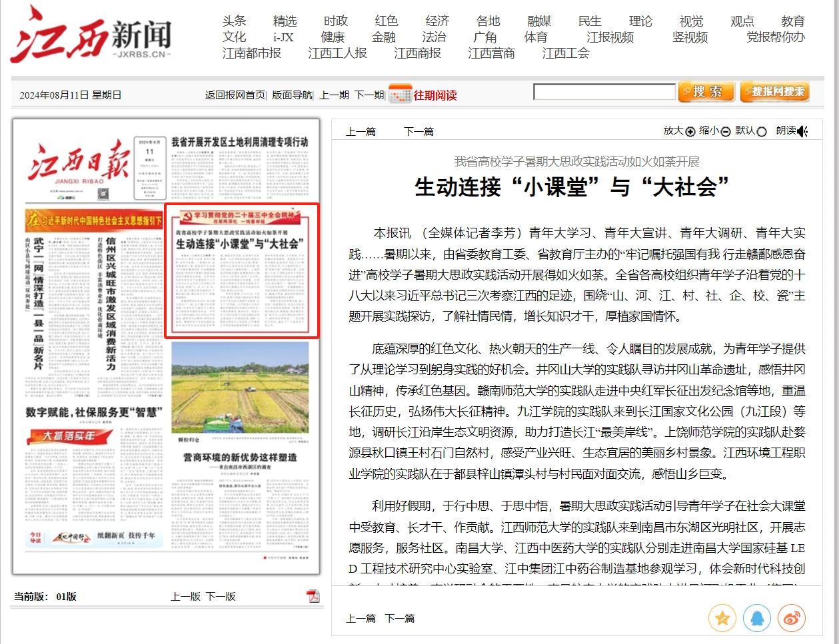Click the 搜报网搜索 button
Image resolution: width=839 pixels, height=644 pixels.
[x=774, y=92]
